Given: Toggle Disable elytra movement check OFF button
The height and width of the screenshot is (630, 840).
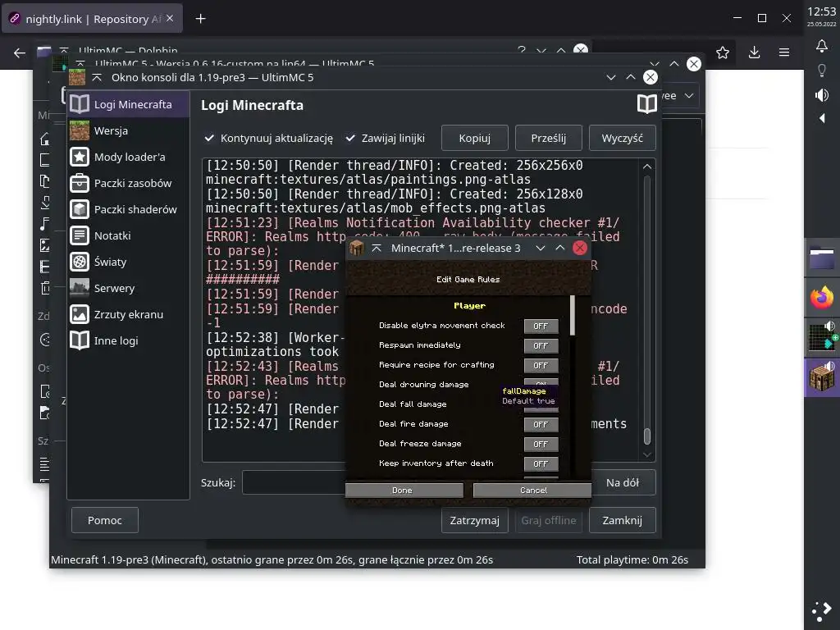Looking at the screenshot, I should [x=541, y=326].
